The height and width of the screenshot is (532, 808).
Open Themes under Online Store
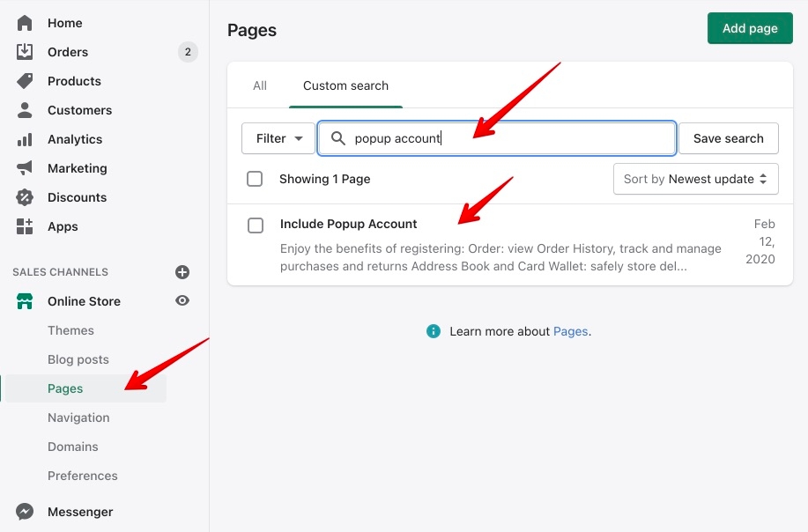tap(70, 330)
